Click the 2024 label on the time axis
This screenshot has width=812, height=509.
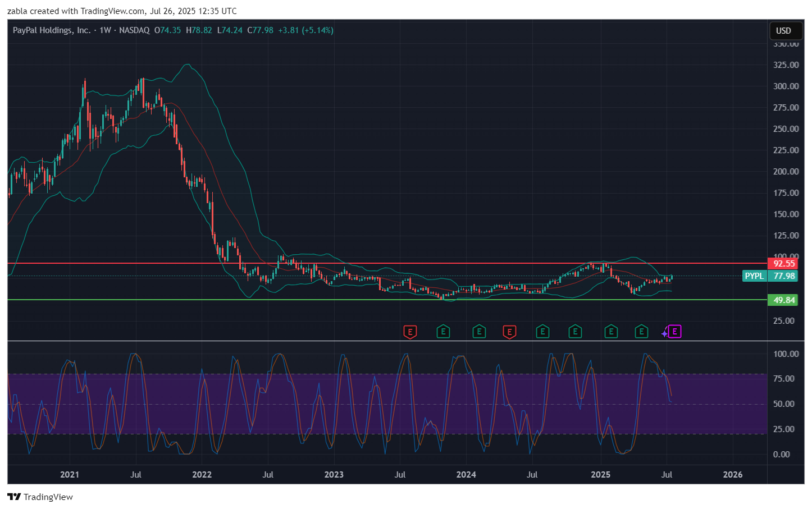pos(466,474)
